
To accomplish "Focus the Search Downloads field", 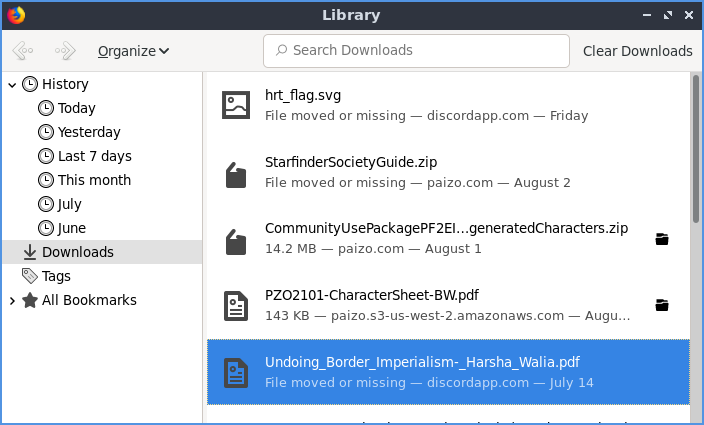I will point(420,50).
